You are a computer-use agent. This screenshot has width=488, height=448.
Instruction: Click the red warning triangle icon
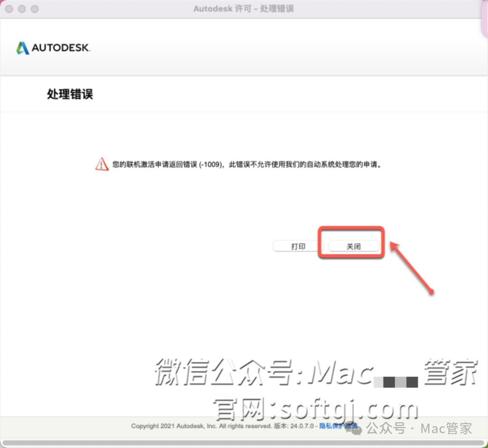(102, 164)
